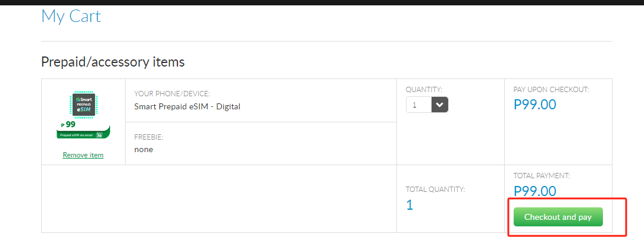This screenshot has height=243, width=644.
Task: Select the Smart Prepaid eSIM - Digital name
Action: [187, 107]
